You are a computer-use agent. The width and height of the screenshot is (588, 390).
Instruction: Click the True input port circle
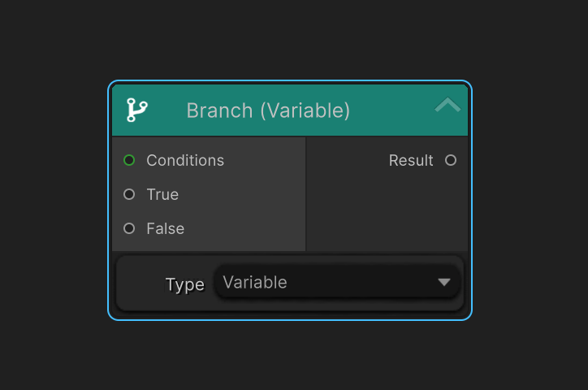(129, 194)
